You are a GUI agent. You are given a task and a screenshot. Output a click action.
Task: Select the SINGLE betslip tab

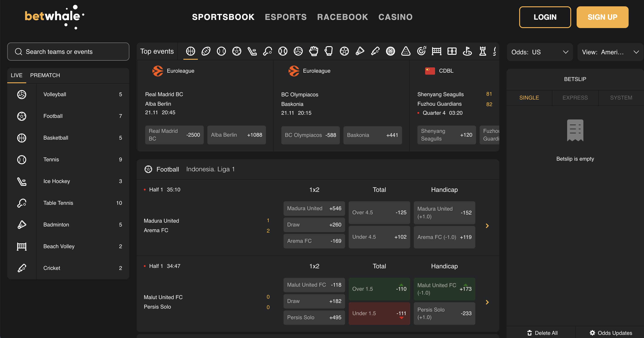coord(529,98)
